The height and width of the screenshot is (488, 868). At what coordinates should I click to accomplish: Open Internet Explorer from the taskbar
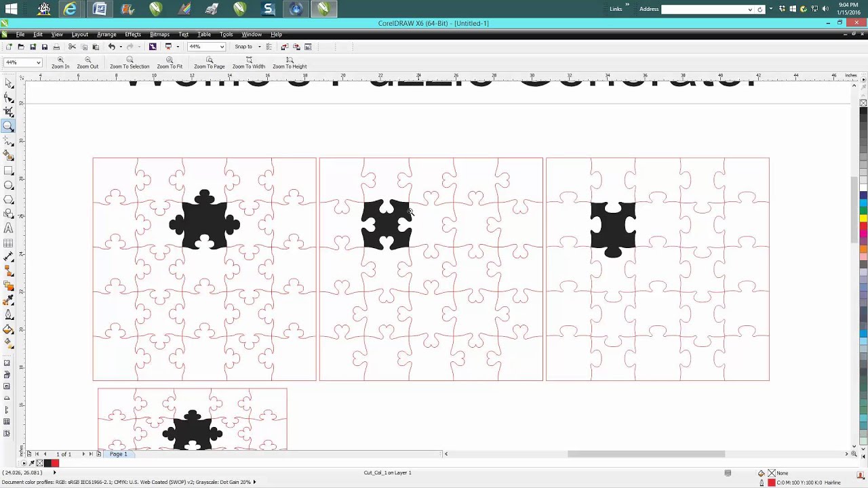(x=70, y=9)
